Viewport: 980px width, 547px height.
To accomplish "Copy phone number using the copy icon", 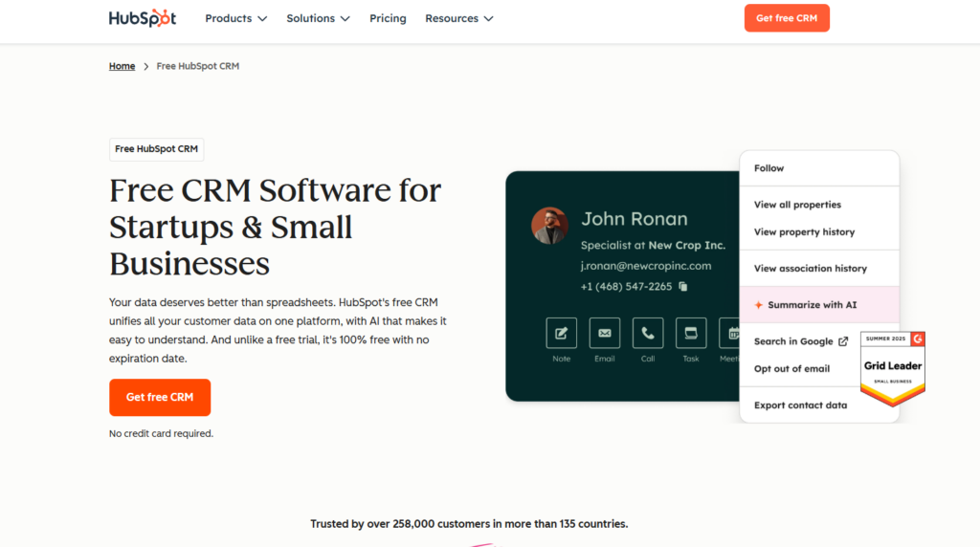I will tap(683, 287).
